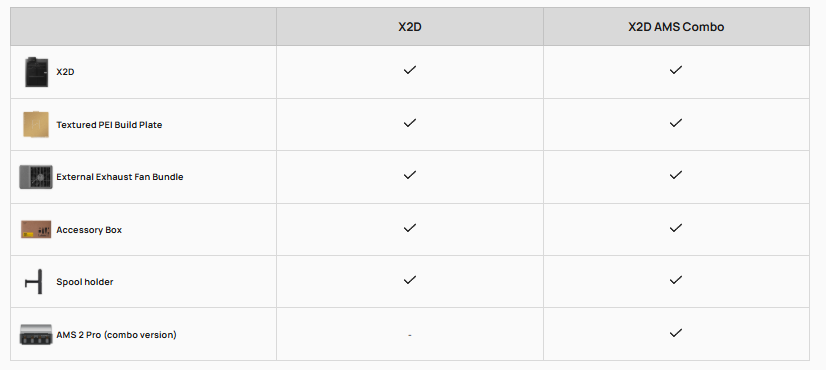This screenshot has height=370, width=826.
Task: Click the Accessory Box text label
Action: (89, 230)
